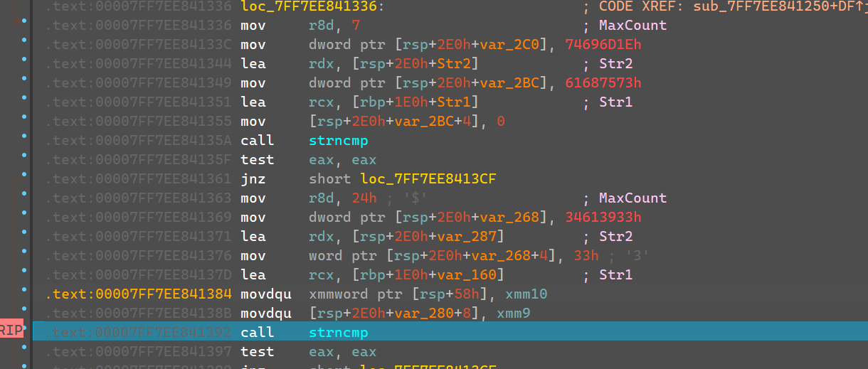
Task: Click [rsp+2E0h+var_280+8] operand
Action: (393, 313)
